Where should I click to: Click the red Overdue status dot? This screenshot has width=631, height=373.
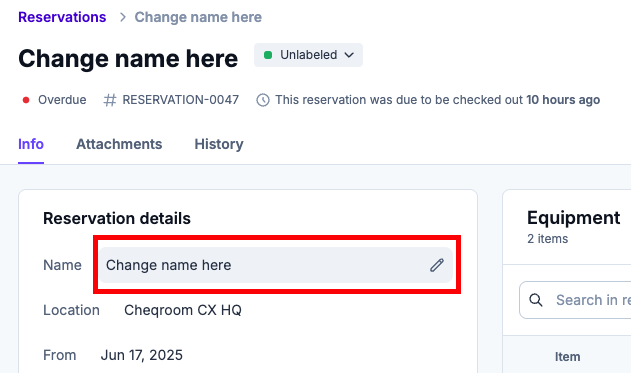tap(26, 100)
